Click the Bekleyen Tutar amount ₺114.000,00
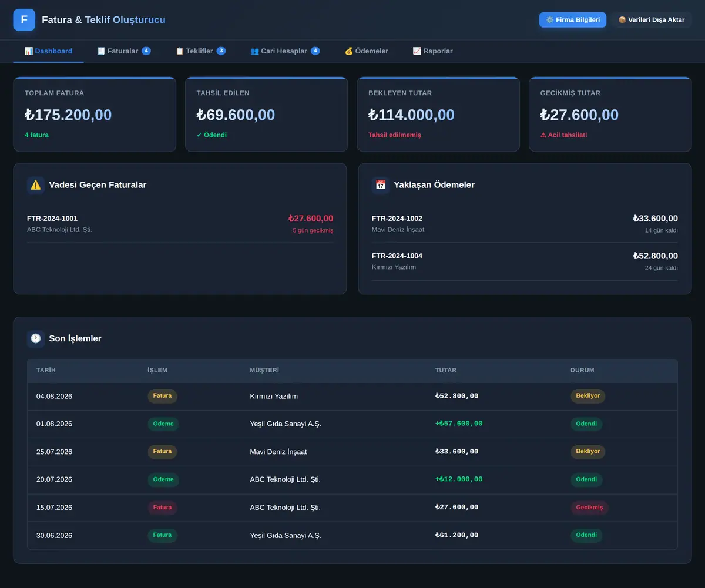705x588 pixels. click(411, 115)
